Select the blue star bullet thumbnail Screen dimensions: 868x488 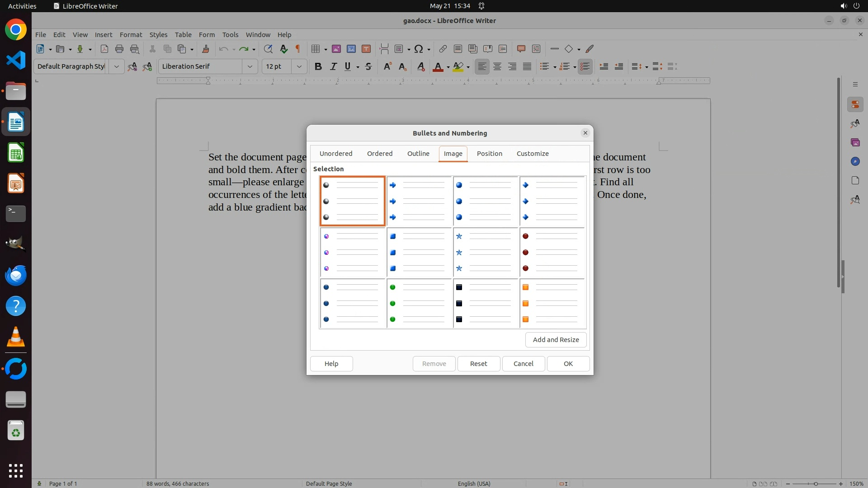click(x=486, y=253)
